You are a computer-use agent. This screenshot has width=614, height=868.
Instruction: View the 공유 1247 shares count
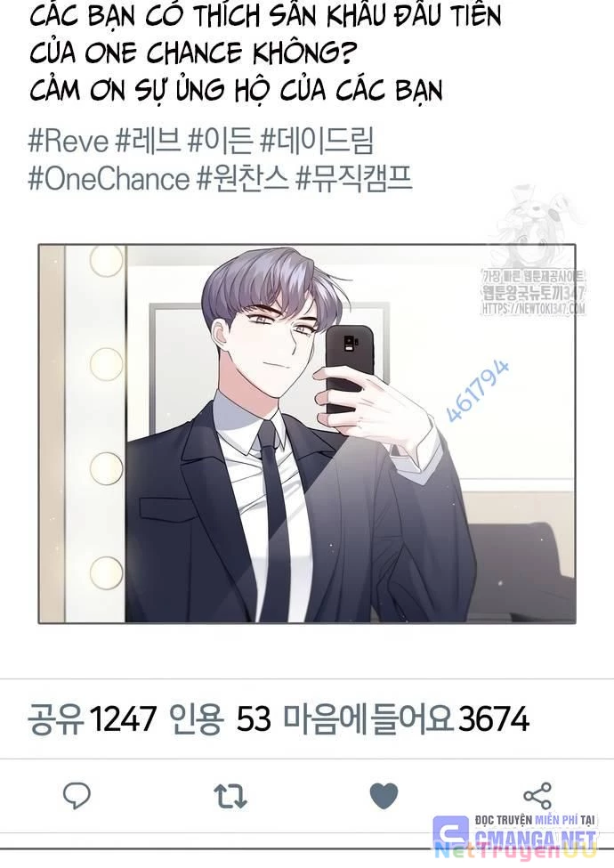pyautogui.click(x=92, y=719)
